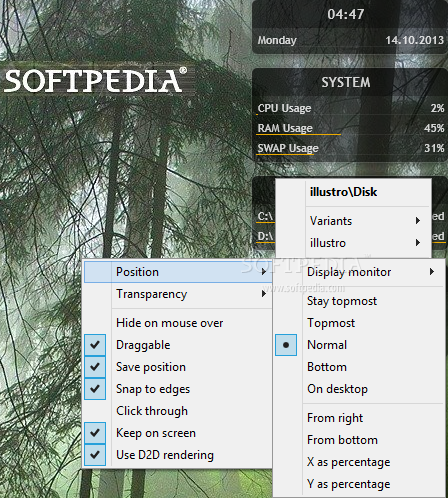Image resolution: width=448 pixels, height=498 pixels.
Task: Click the 45% RAM value
Action: pyautogui.click(x=434, y=128)
